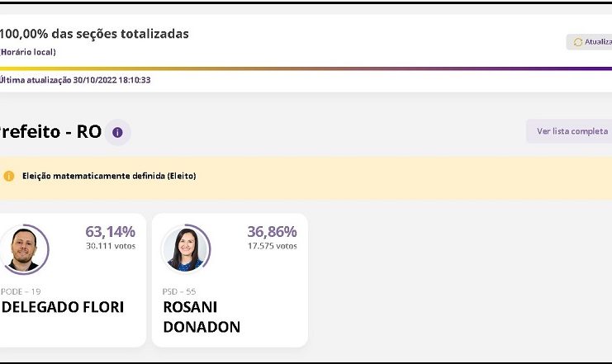612x364 pixels.
Task: Click the Horário local note
Action: [x=28, y=52]
